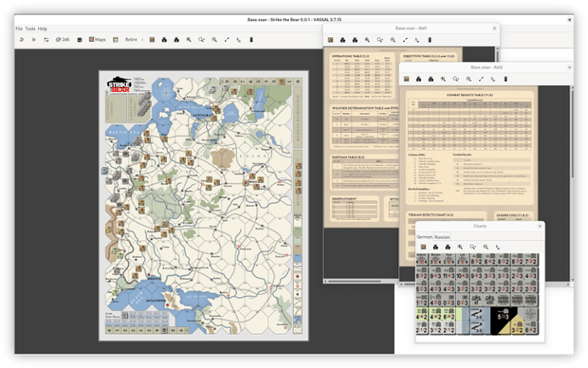Screen dimensions: 588x368
Task: Save Aid1 map as image icon
Action: (x=429, y=40)
